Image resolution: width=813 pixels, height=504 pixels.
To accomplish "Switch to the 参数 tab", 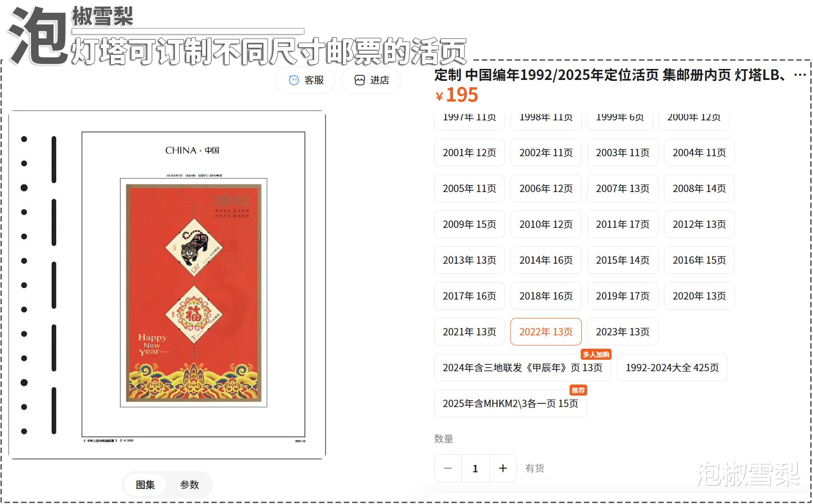I will tap(189, 485).
